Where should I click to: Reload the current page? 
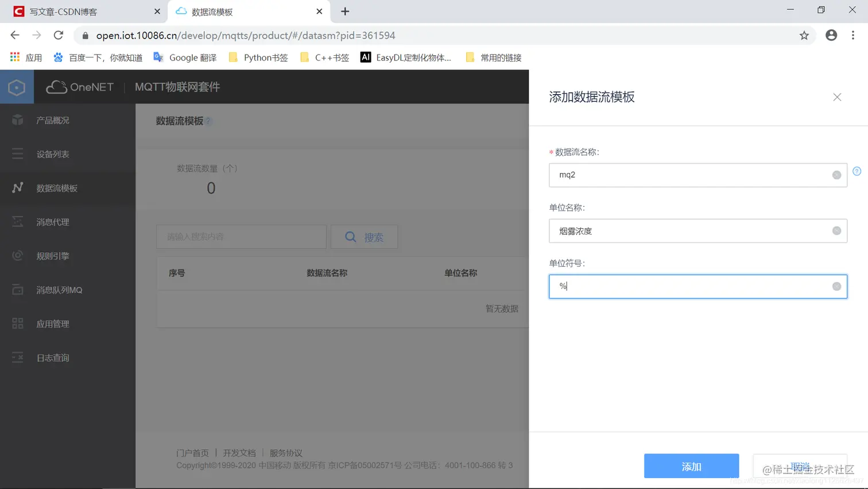coord(59,35)
